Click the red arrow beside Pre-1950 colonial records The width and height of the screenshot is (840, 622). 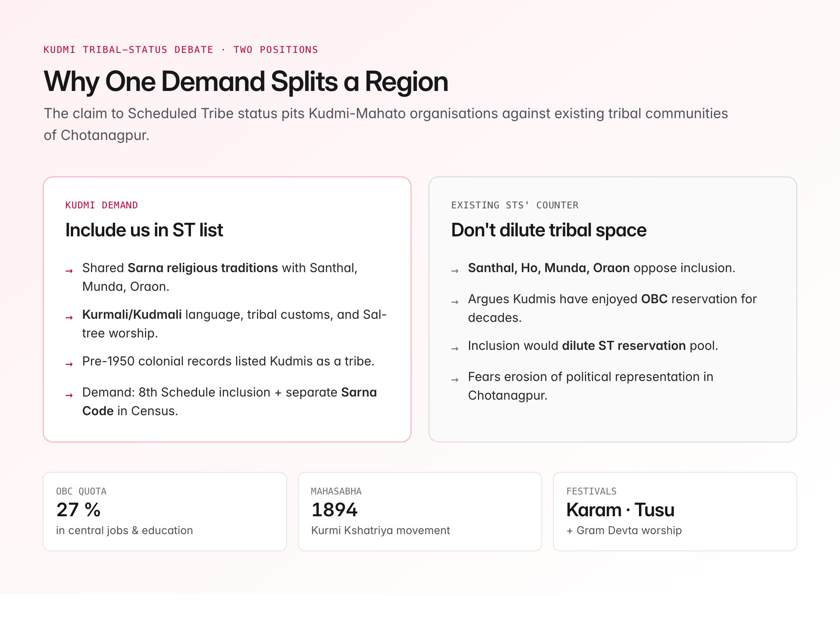[x=69, y=364]
